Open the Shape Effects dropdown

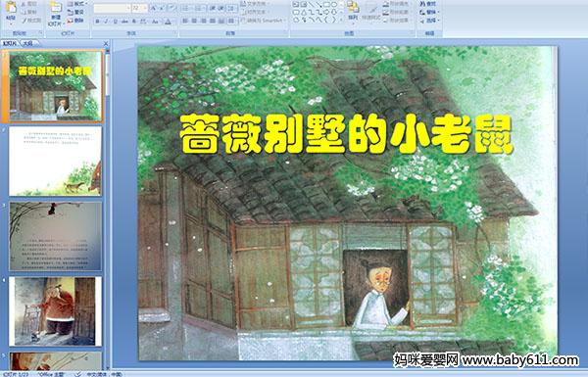coord(398,20)
